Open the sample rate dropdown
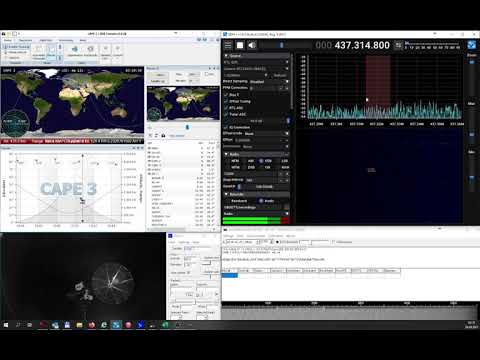This screenshot has height=360, width=480. [246, 75]
